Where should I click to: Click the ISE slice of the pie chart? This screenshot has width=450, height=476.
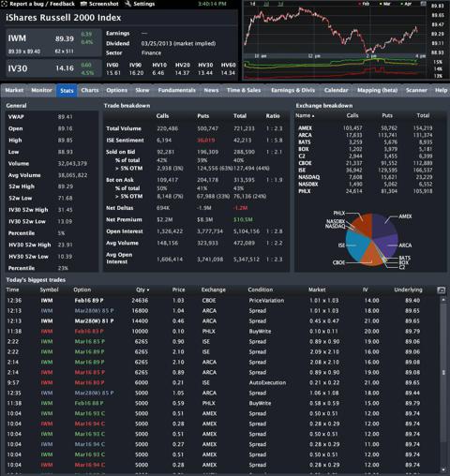(356, 245)
